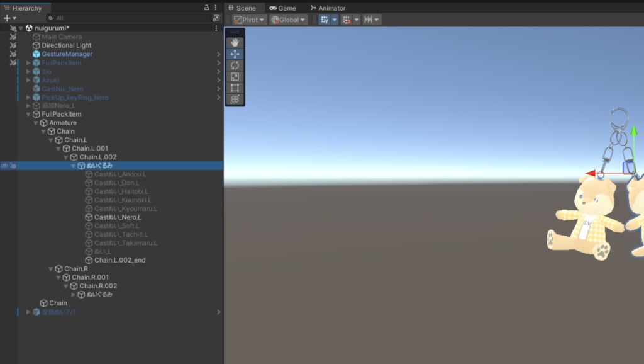Open GestureManager prefab via right chevron
The height and width of the screenshot is (364, 644).
click(218, 54)
